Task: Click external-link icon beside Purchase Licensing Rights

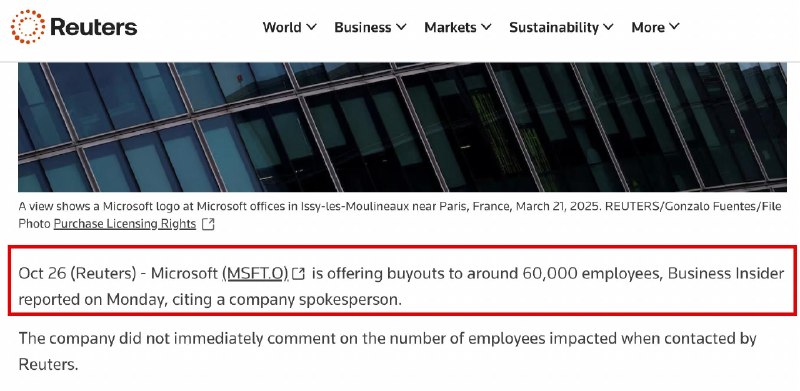Action: (208, 224)
